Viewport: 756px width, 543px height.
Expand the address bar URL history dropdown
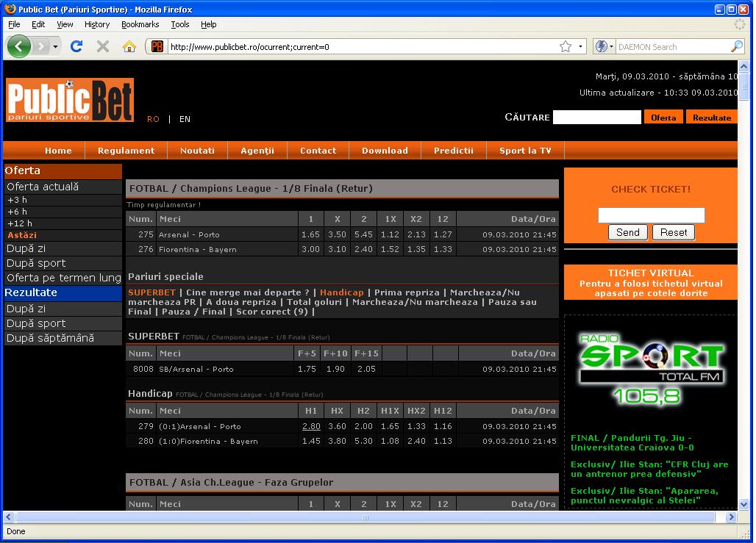tap(580, 47)
